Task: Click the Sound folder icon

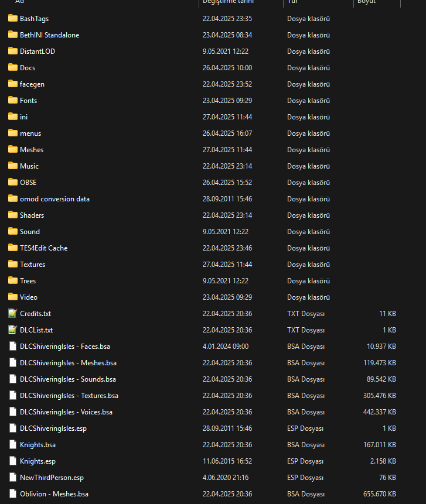Action: 13,231
